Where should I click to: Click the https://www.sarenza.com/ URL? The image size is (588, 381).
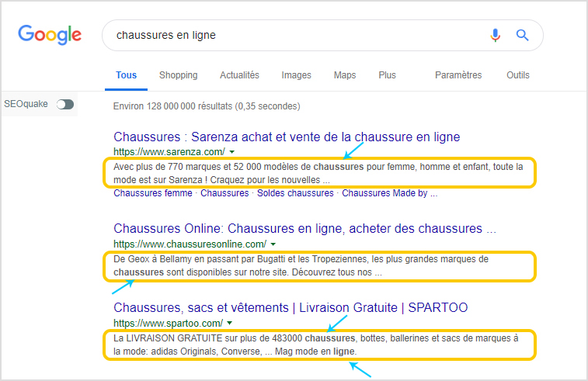169,152
